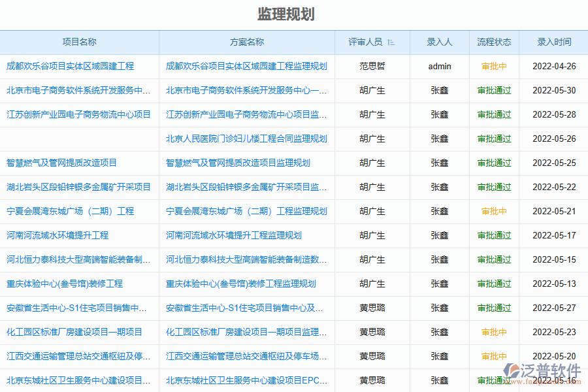Click 审批中 status in the 2022-05-23 row
Screen dimensions: 588x392
pyautogui.click(x=494, y=332)
